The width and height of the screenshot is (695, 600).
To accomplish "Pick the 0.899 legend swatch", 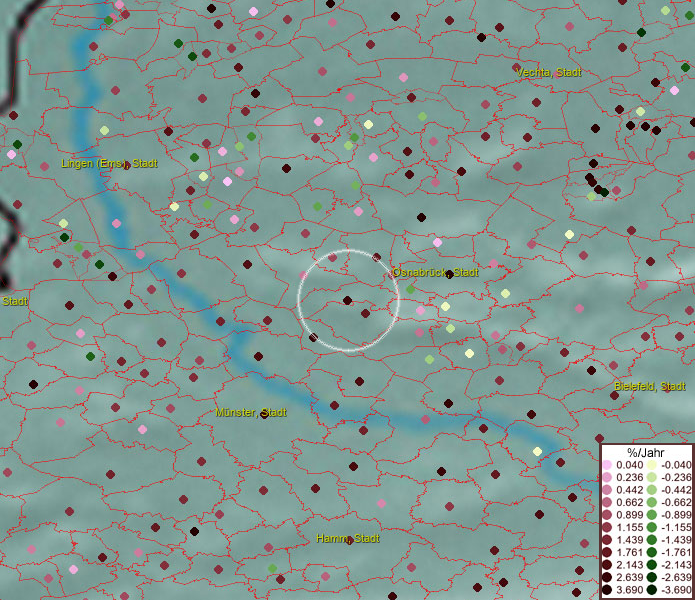I will pos(607,515).
